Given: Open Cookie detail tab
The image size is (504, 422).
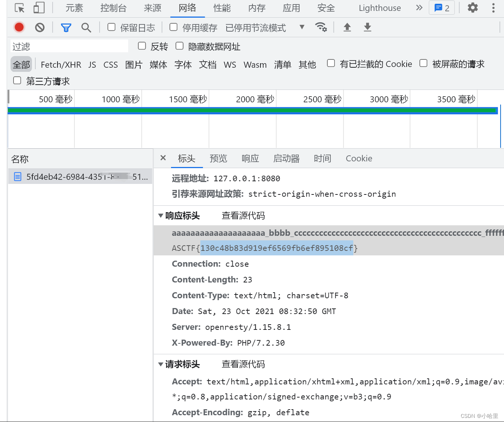Looking at the screenshot, I should (x=359, y=158).
